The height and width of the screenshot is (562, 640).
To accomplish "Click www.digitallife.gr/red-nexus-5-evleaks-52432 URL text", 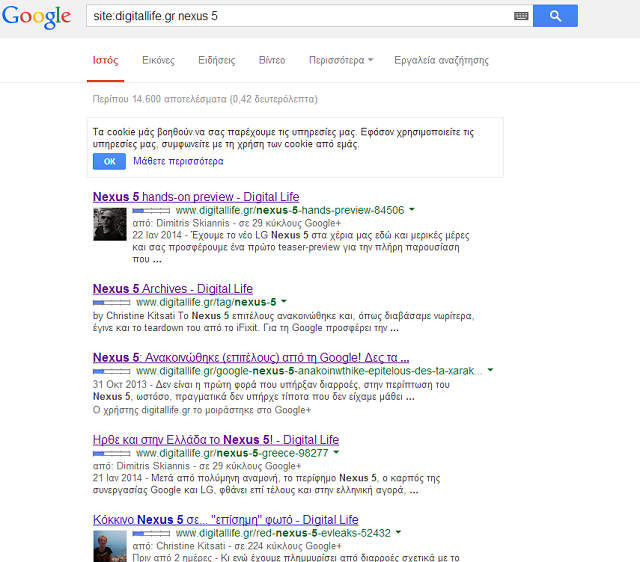I will [283, 533].
